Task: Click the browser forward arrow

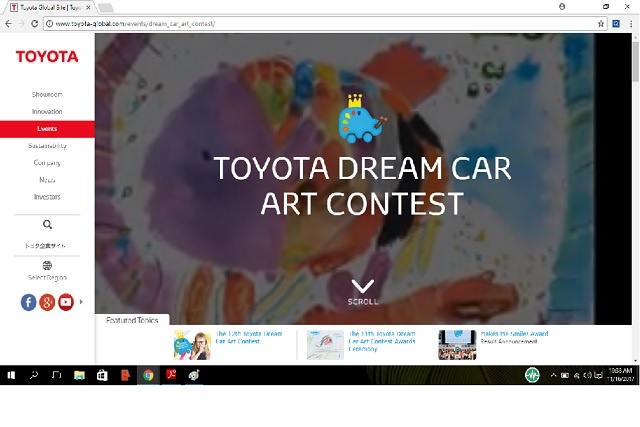Action: [x=21, y=24]
